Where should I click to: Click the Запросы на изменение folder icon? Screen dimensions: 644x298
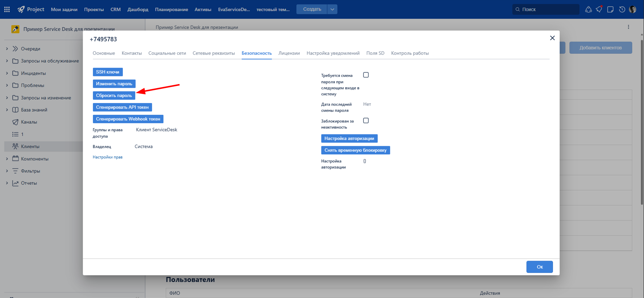[x=15, y=98]
